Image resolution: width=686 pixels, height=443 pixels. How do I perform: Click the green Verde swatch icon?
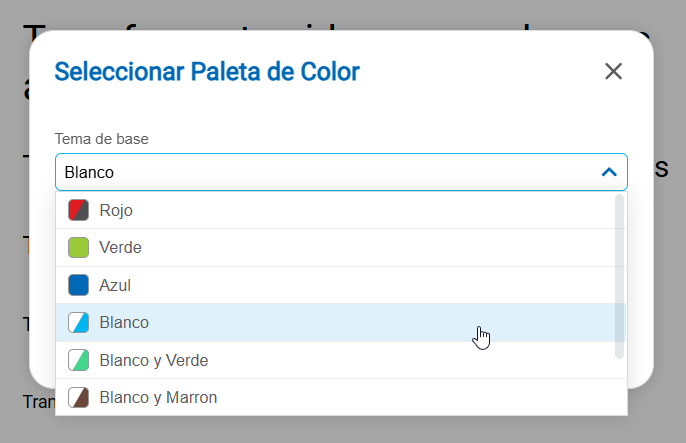click(x=79, y=247)
